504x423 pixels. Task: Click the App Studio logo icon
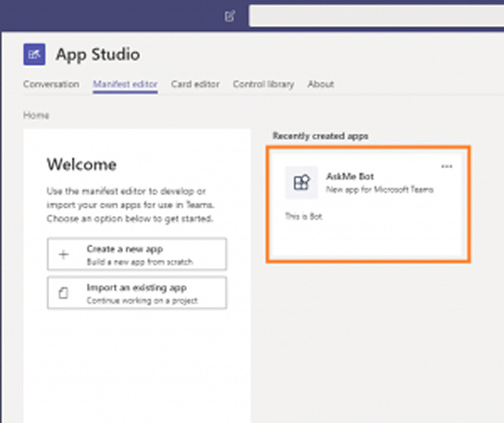point(34,54)
